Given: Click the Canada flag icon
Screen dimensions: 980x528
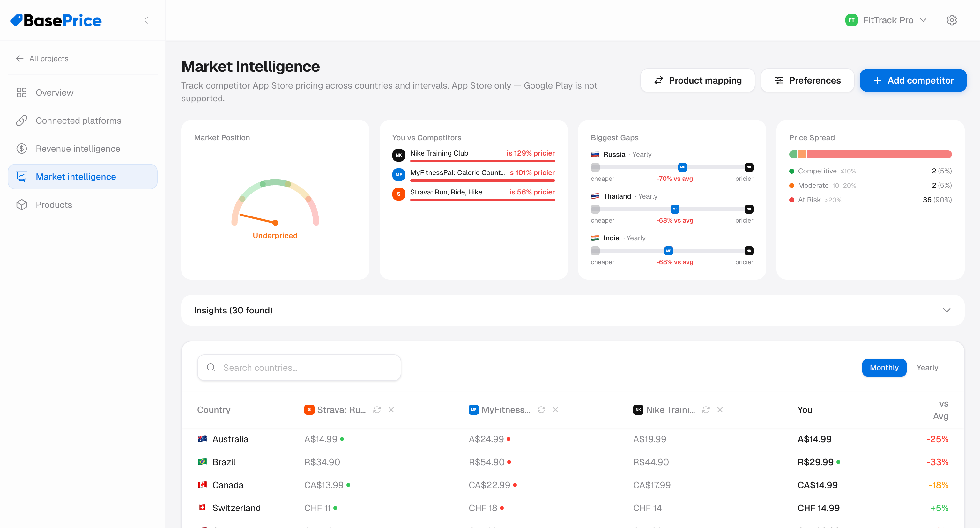Looking at the screenshot, I should 202,485.
